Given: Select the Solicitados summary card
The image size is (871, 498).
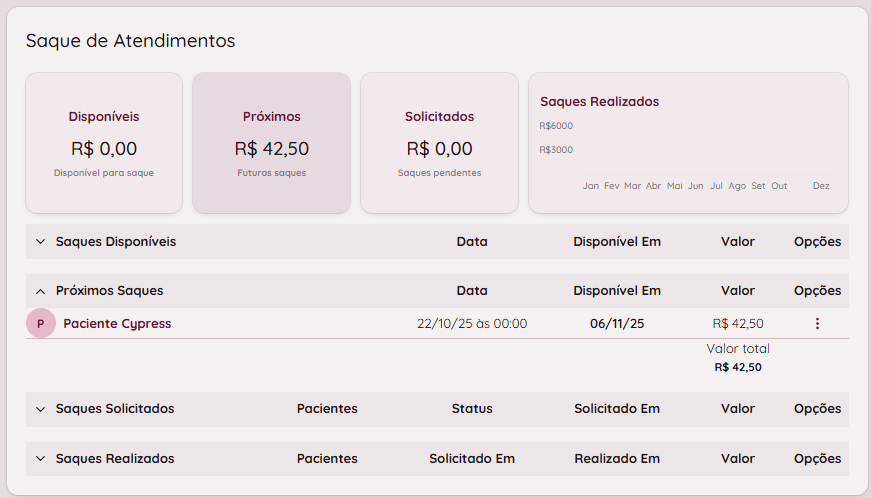Looking at the screenshot, I should [439, 143].
